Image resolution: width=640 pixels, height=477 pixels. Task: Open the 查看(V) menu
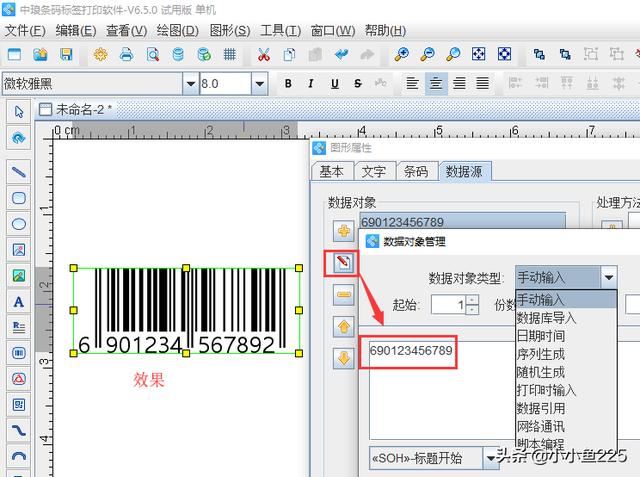[x=126, y=31]
